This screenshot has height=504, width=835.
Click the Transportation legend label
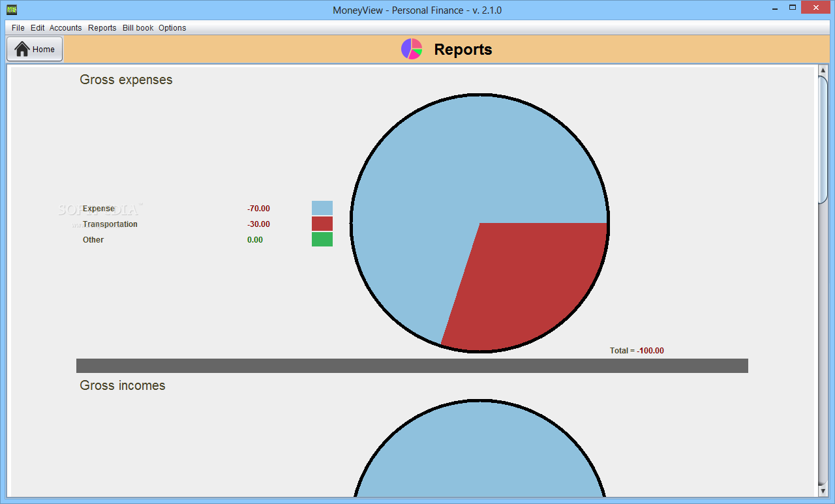coord(110,224)
